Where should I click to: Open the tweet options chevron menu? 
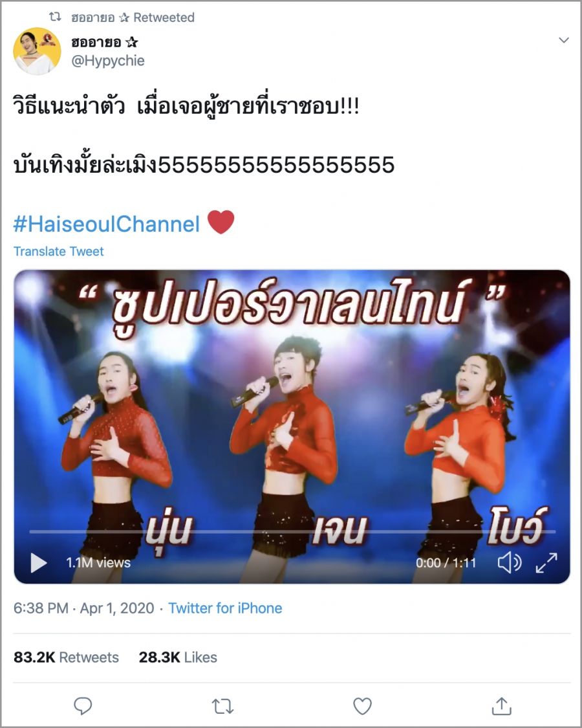(564, 40)
